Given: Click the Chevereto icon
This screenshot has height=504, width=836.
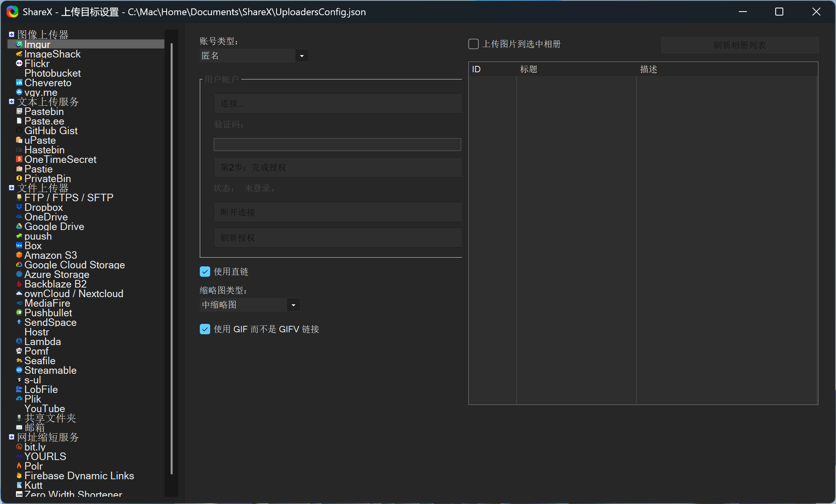Looking at the screenshot, I should coord(19,83).
